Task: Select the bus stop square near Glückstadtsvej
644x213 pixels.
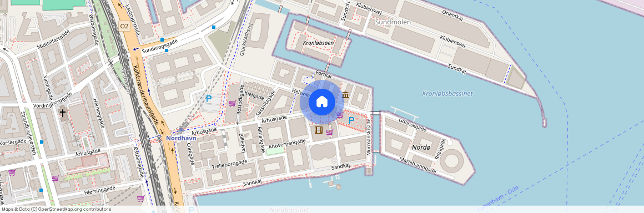Action: click(x=214, y=27)
